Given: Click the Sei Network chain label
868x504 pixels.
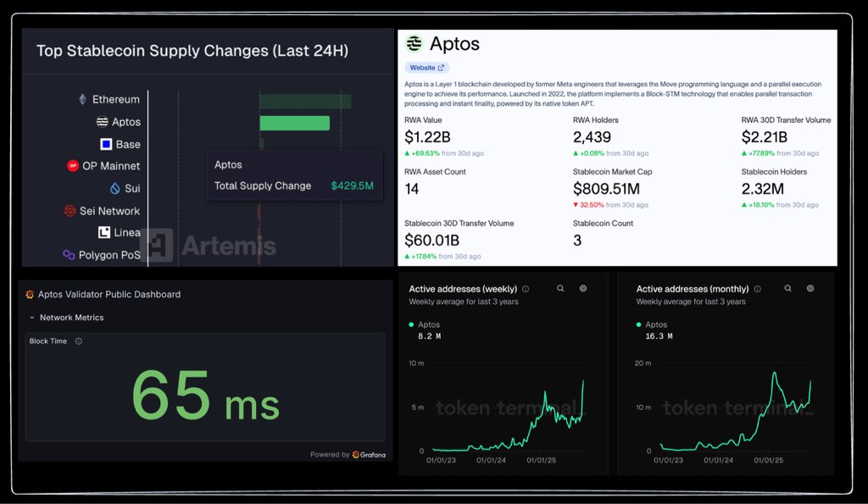Looking at the screenshot, I should pyautogui.click(x=109, y=211).
